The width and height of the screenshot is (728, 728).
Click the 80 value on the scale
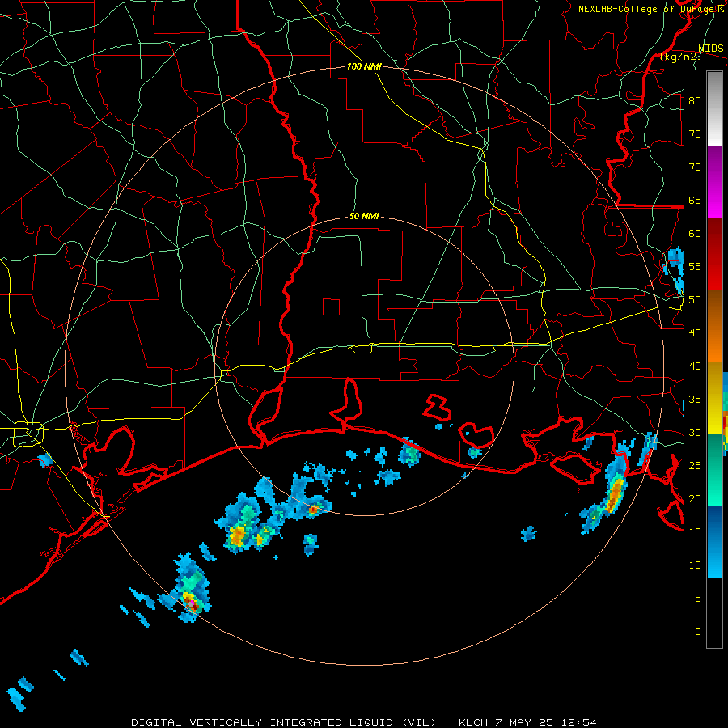(695, 101)
